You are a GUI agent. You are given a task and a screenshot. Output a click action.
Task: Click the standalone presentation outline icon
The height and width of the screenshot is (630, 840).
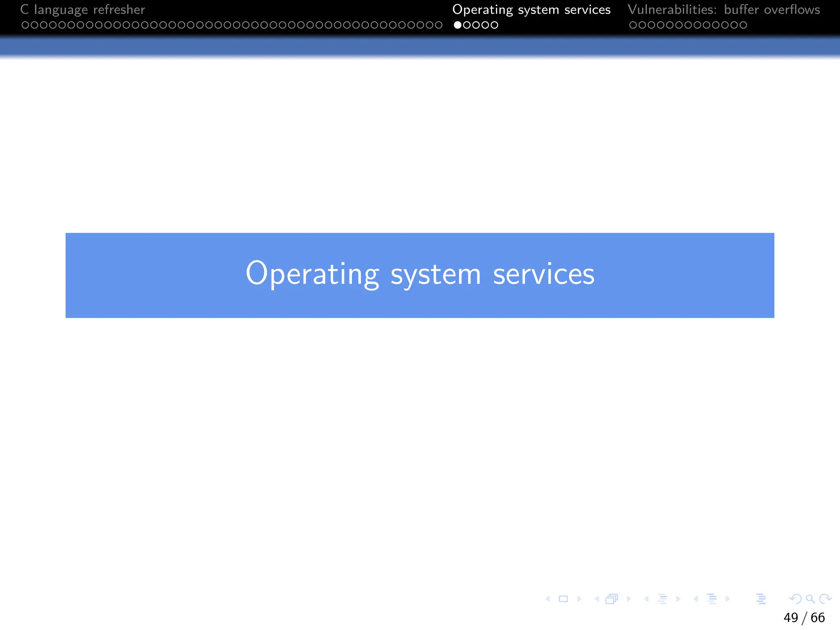pyautogui.click(x=761, y=599)
